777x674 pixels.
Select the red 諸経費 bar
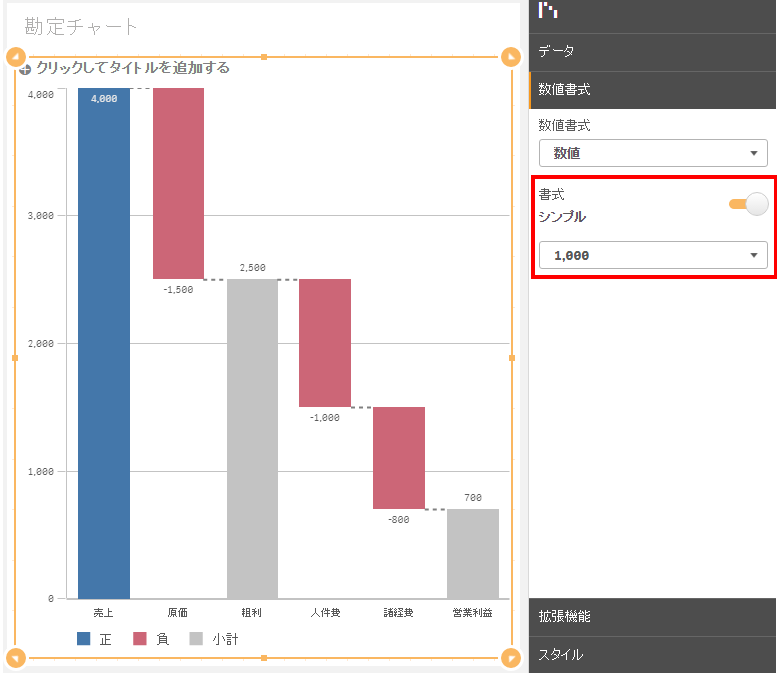pyautogui.click(x=399, y=458)
